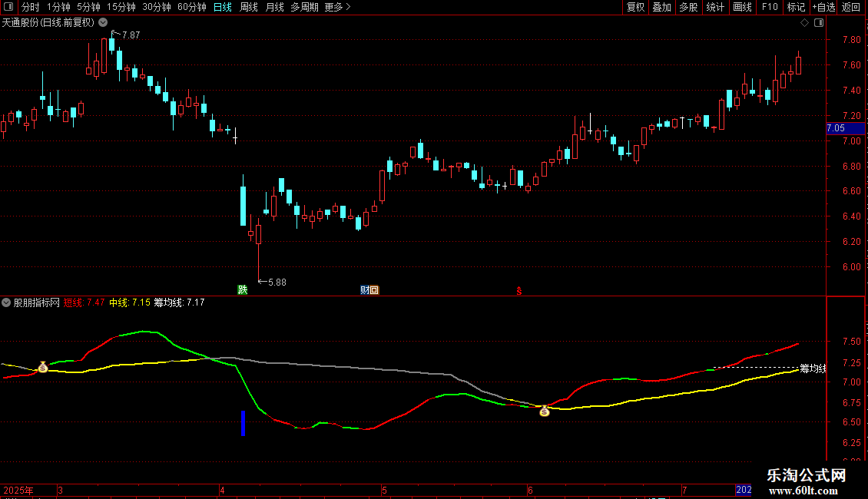The width and height of the screenshot is (868, 499).
Task: Toggle the left sidebar panel icon
Action: point(8,7)
